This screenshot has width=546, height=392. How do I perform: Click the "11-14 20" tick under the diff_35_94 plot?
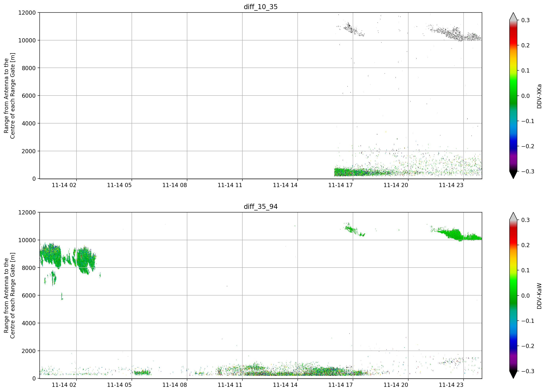396,385
